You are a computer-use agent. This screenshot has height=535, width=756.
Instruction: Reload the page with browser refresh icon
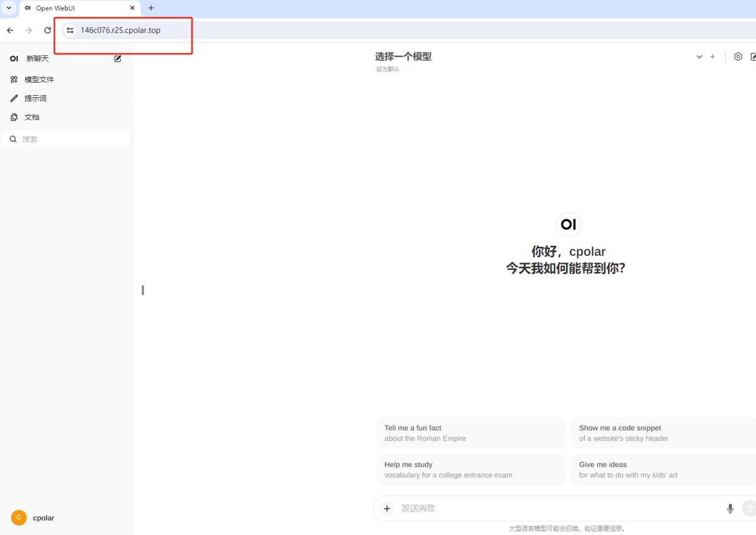tap(47, 30)
